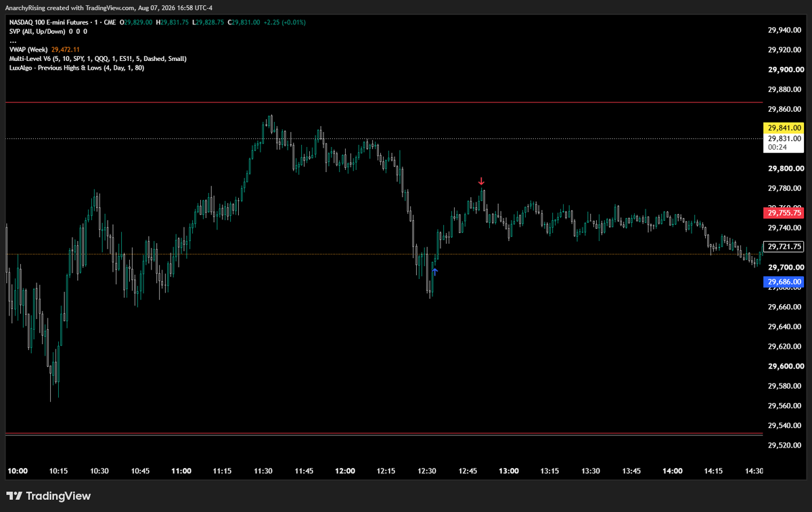Click the 29,660.00 price scale tick

pyautogui.click(x=786, y=307)
